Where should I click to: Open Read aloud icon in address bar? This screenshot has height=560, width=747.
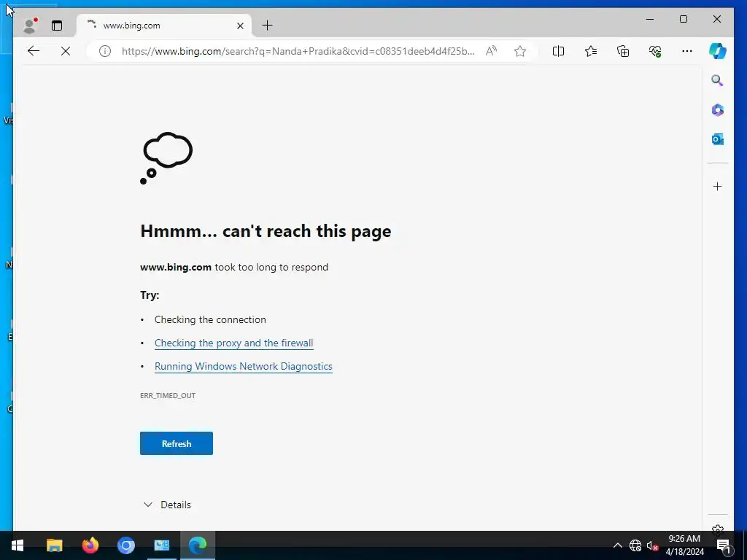pos(491,51)
